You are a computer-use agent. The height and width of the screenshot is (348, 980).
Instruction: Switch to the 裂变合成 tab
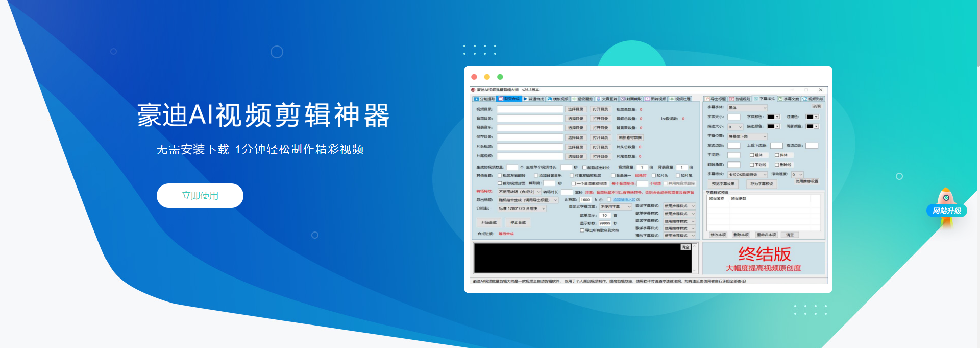[509, 99]
